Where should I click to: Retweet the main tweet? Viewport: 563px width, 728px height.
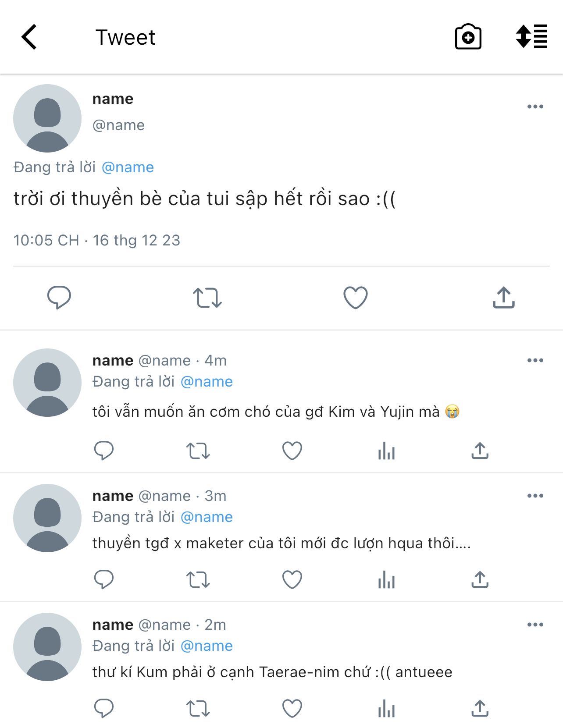coord(207,297)
